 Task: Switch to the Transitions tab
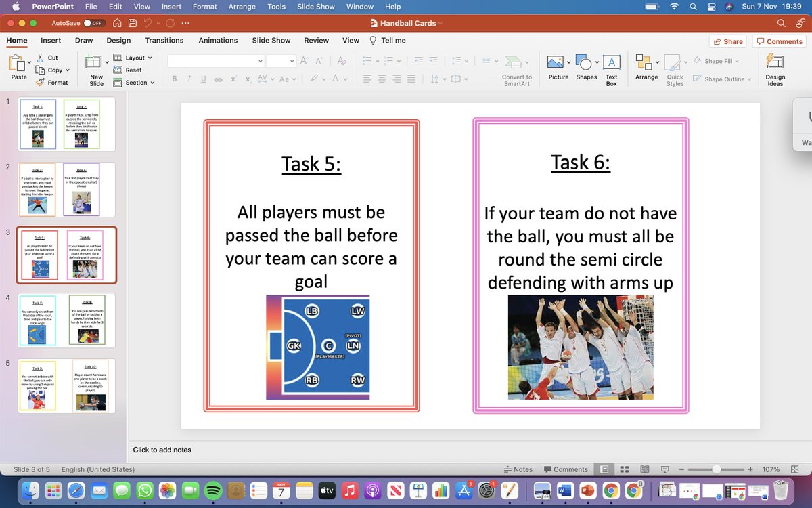pos(164,41)
